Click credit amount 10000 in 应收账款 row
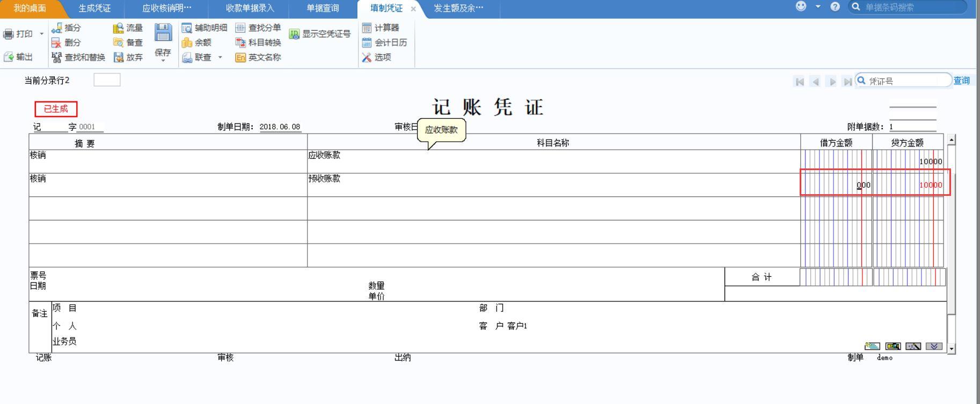Screen dimensions: 980x404 931,161
